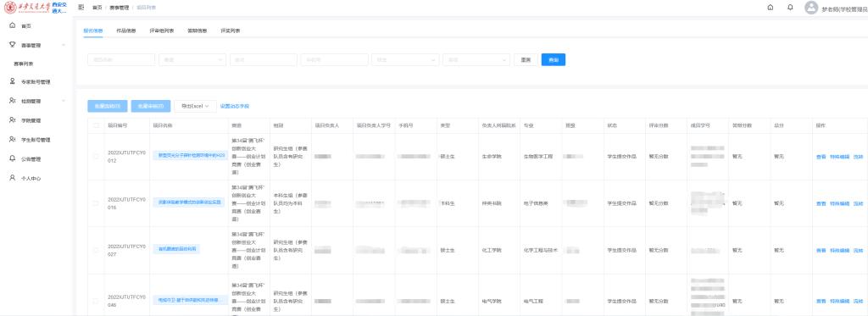Open project name tag in row 2022XJTUTFCY0016

tap(189, 202)
